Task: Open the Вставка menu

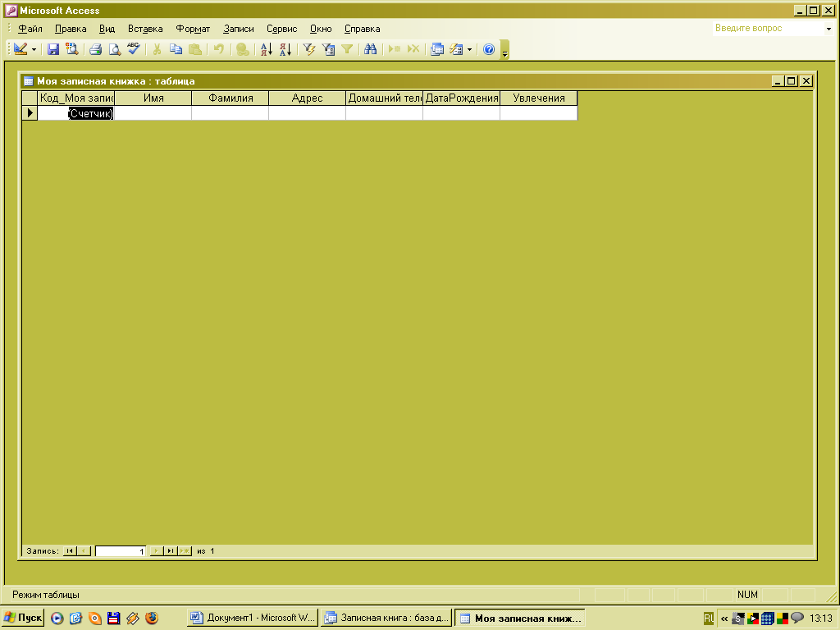Action: (x=145, y=29)
